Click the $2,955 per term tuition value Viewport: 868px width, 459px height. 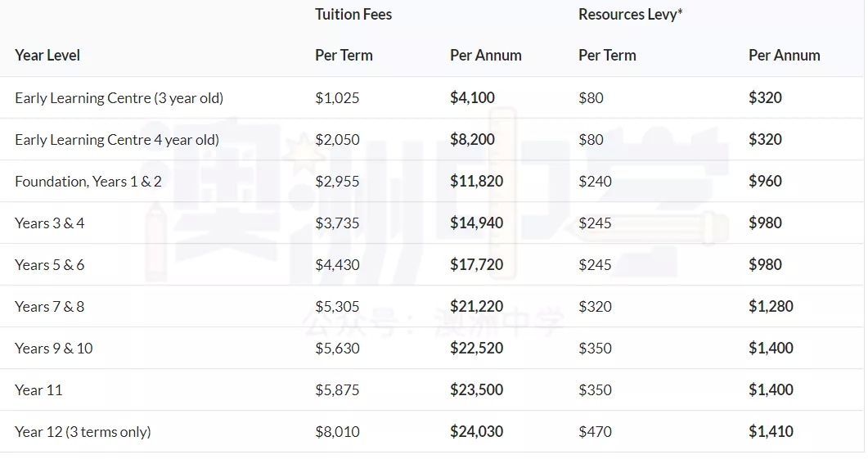337,182
